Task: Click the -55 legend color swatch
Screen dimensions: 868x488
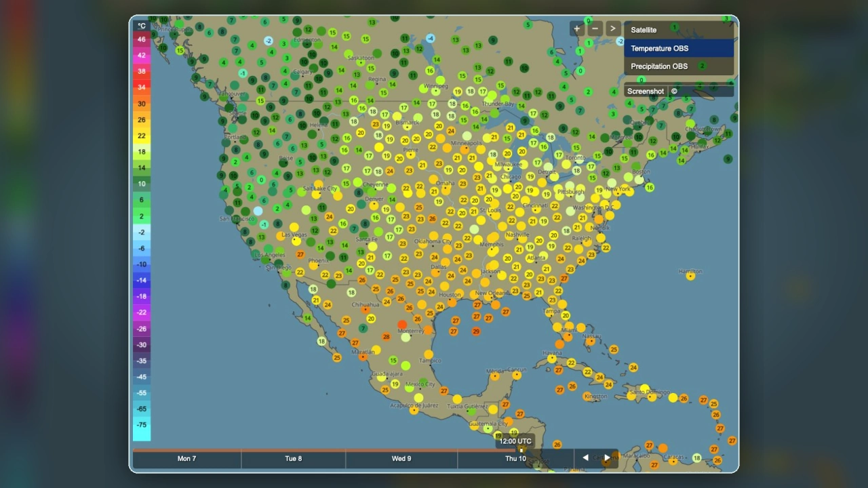Action: (x=141, y=393)
